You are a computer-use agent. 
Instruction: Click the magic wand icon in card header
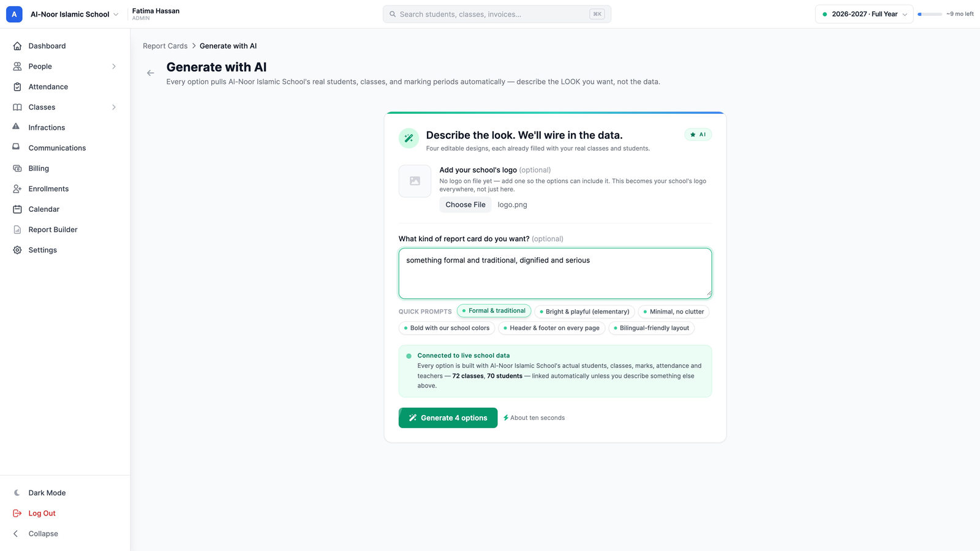coord(409,138)
